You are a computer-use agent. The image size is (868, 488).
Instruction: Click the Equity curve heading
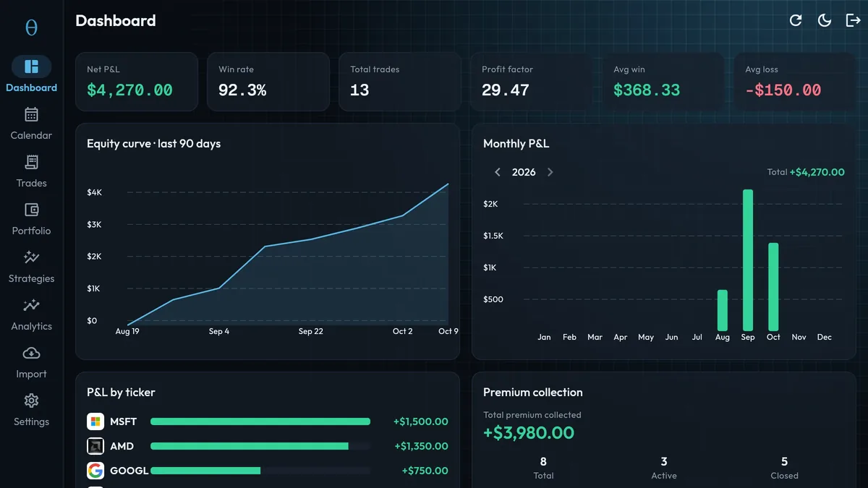(153, 144)
